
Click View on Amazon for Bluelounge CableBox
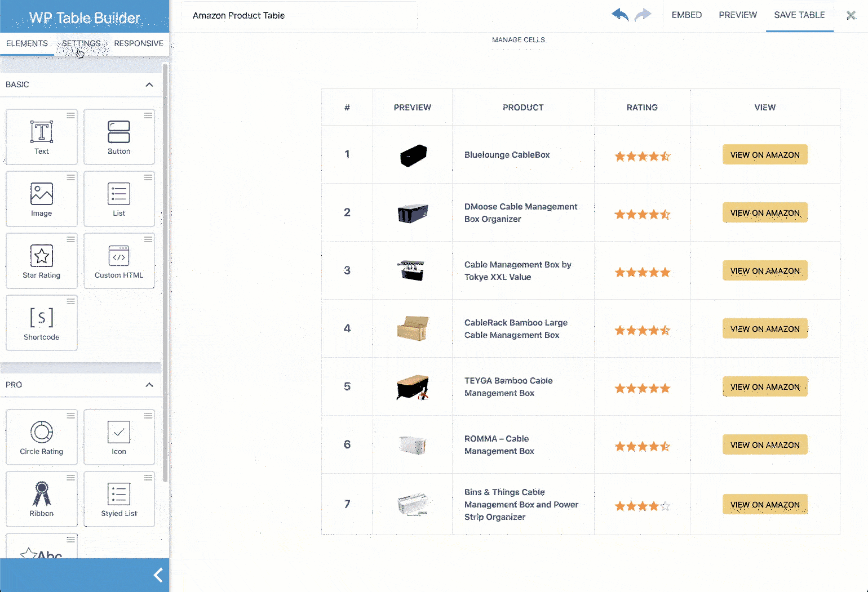click(x=765, y=154)
